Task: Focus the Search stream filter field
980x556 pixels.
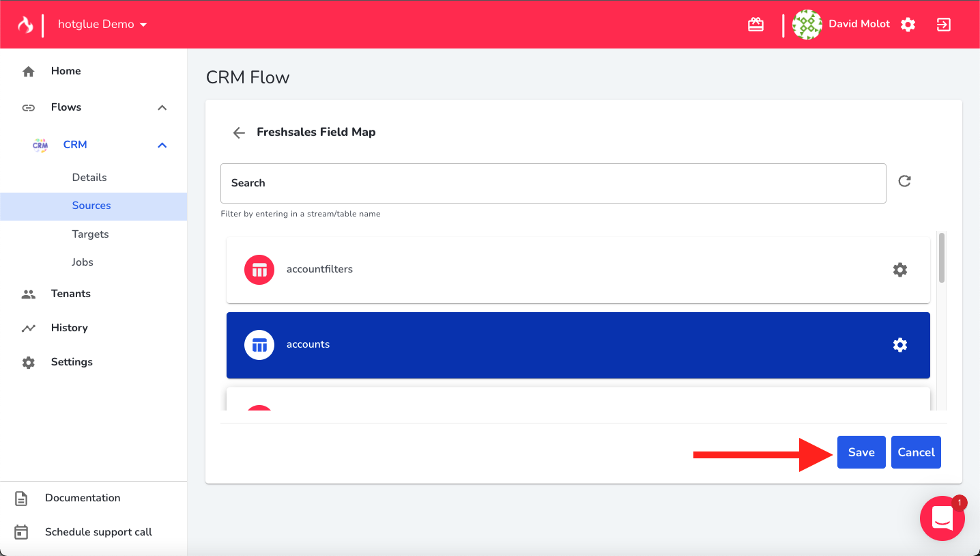Action: pos(553,183)
